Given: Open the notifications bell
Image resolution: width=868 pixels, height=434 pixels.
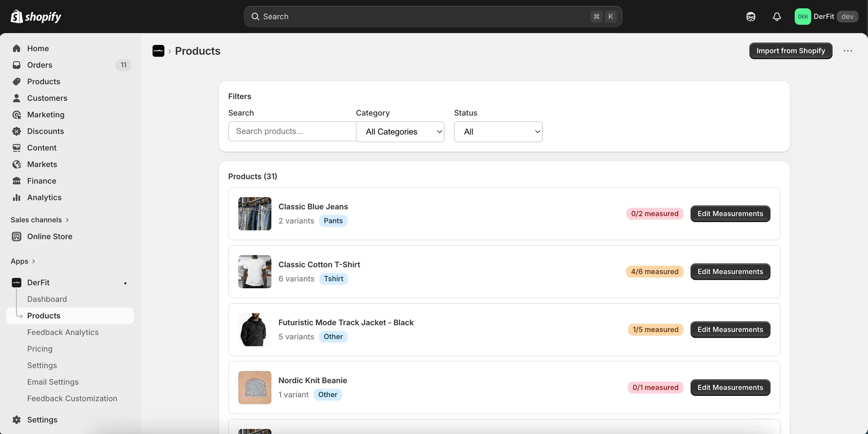Looking at the screenshot, I should pos(776,17).
